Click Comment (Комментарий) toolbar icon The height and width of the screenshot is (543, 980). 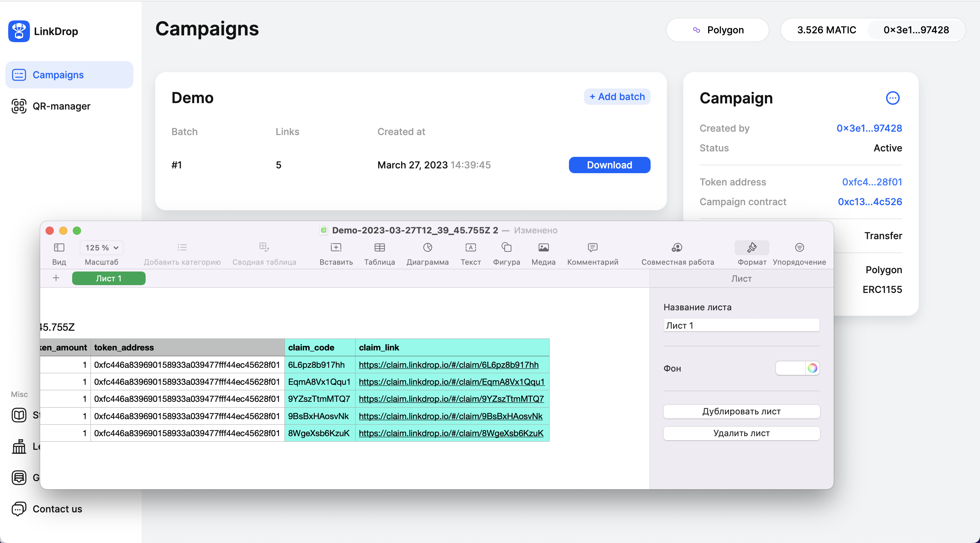pyautogui.click(x=592, y=248)
